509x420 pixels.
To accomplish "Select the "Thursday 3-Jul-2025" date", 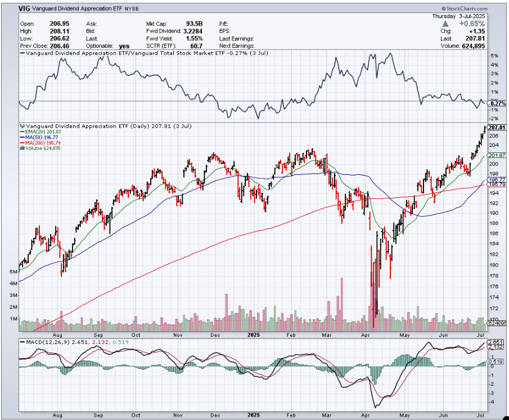I will coord(459,16).
